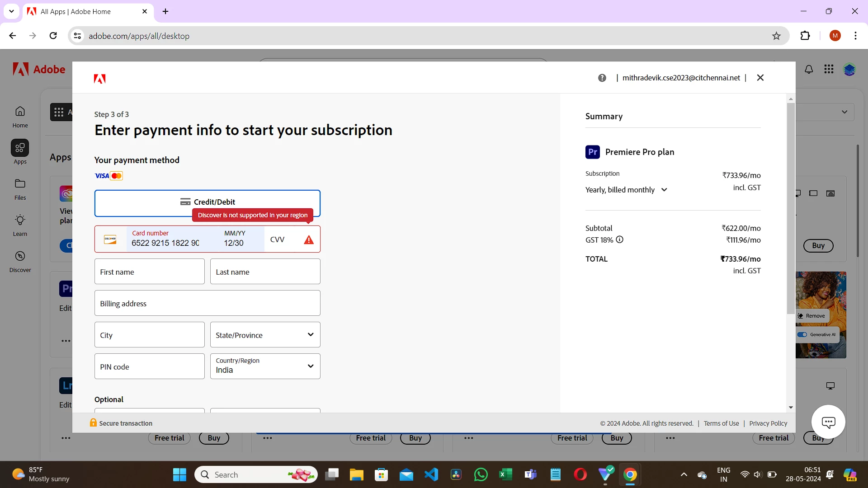
Task: Click the GST 18% info icon
Action: 620,240
